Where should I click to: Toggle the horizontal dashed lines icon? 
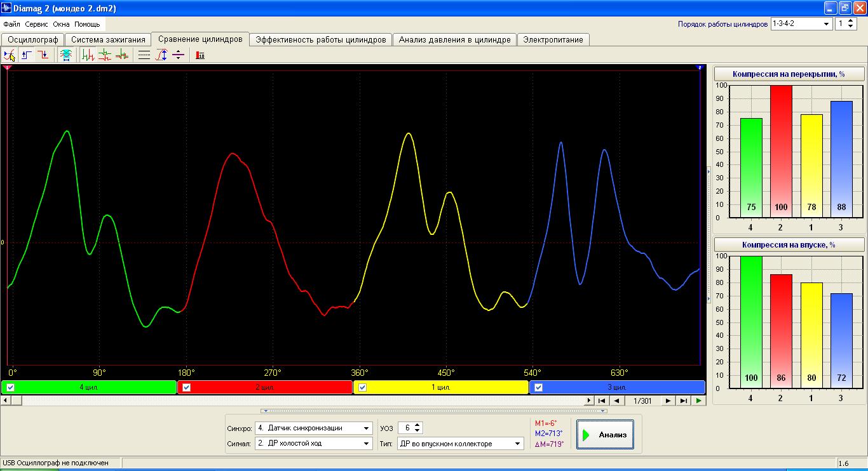[144, 55]
